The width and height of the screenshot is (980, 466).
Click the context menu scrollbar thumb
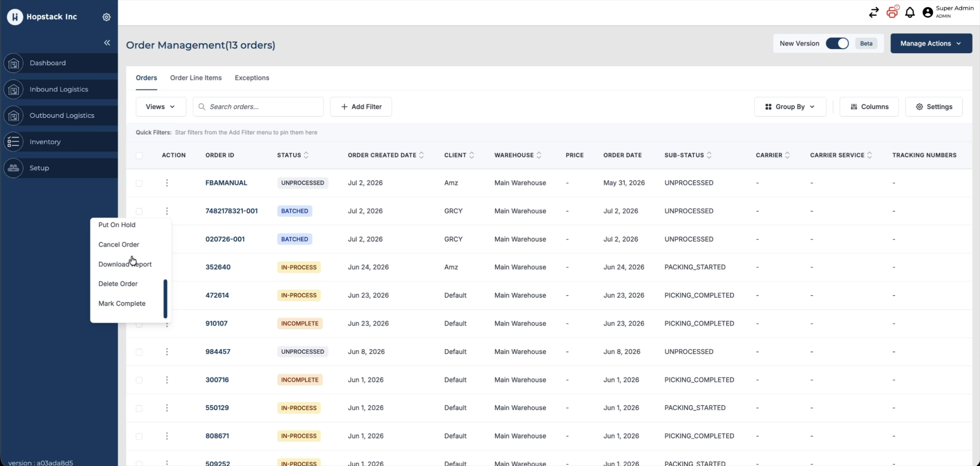166,299
